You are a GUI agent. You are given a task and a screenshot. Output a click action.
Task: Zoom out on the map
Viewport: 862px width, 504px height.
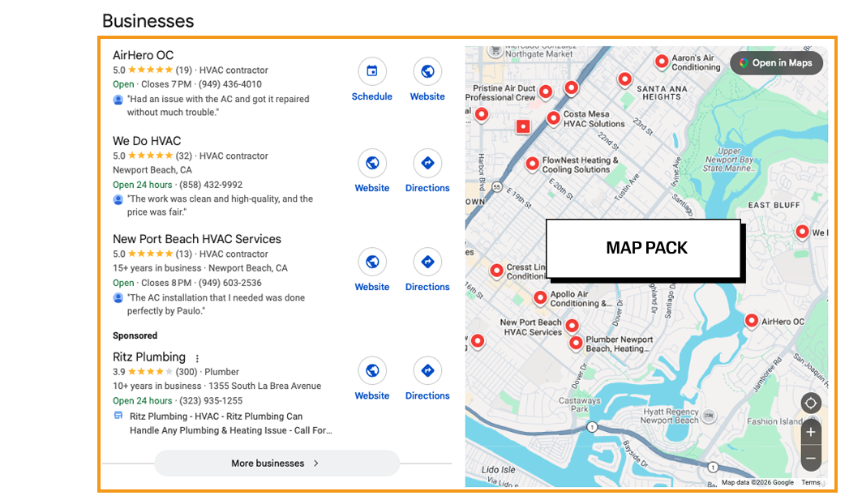coord(811,458)
